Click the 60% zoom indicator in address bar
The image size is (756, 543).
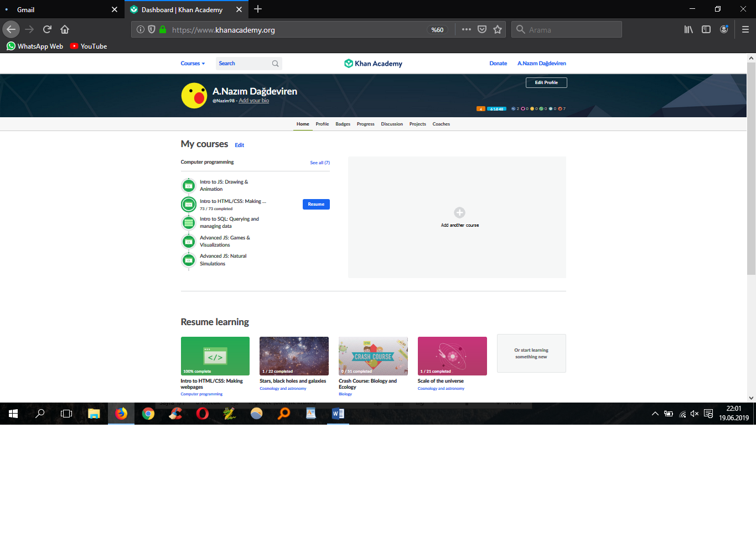point(437,30)
